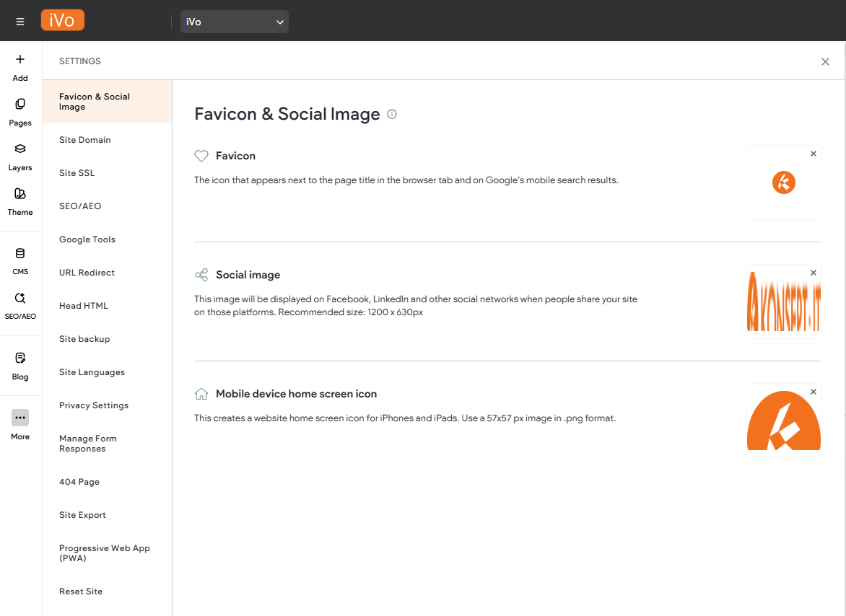This screenshot has width=846, height=616.
Task: Open the Layers panel icon
Action: (x=20, y=149)
